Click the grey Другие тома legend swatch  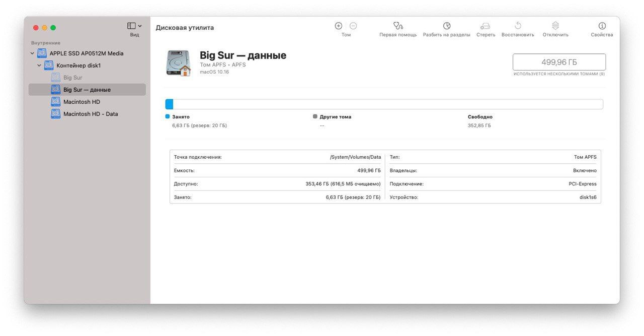315,116
